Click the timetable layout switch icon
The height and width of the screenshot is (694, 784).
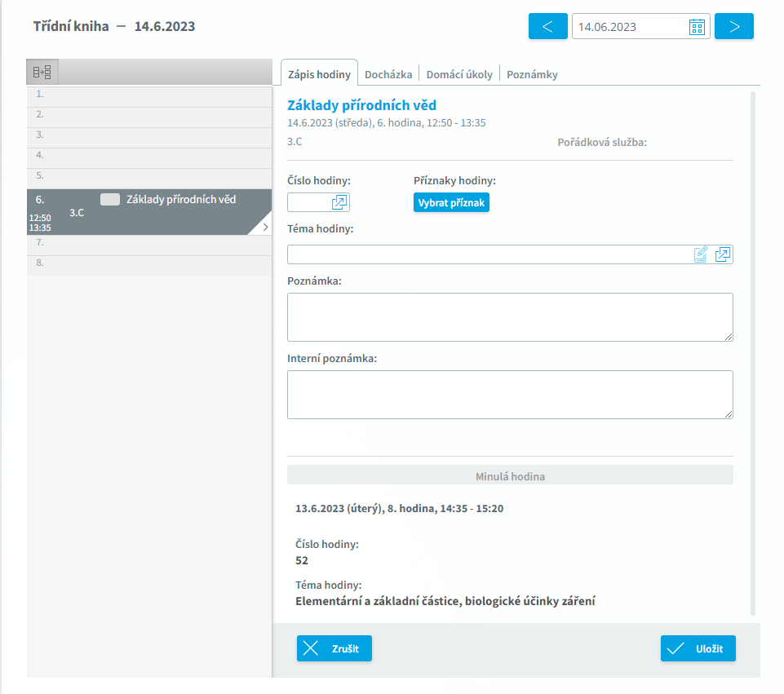tap(42, 73)
